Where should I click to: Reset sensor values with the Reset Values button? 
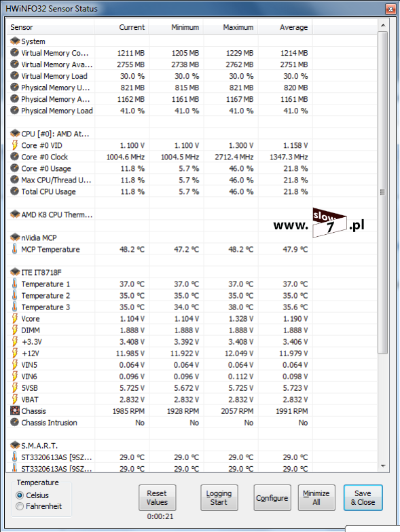click(158, 498)
